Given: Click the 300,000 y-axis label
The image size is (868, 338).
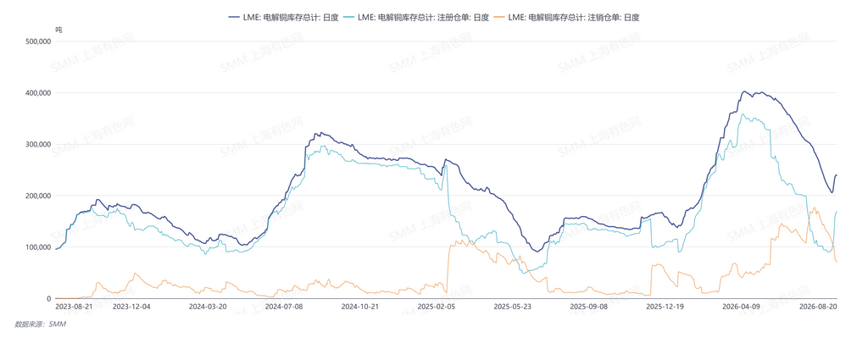Looking at the screenshot, I should tap(39, 144).
